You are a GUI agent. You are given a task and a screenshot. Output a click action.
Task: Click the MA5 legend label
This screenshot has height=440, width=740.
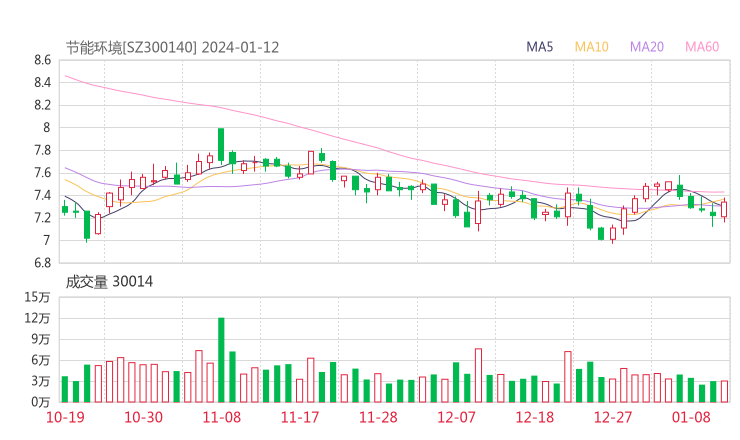pos(539,47)
